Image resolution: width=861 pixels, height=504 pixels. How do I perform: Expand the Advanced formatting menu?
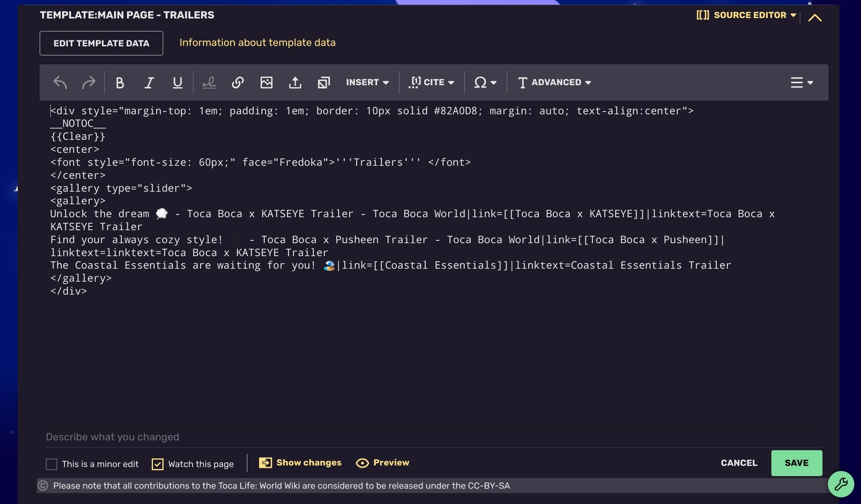[x=554, y=82]
